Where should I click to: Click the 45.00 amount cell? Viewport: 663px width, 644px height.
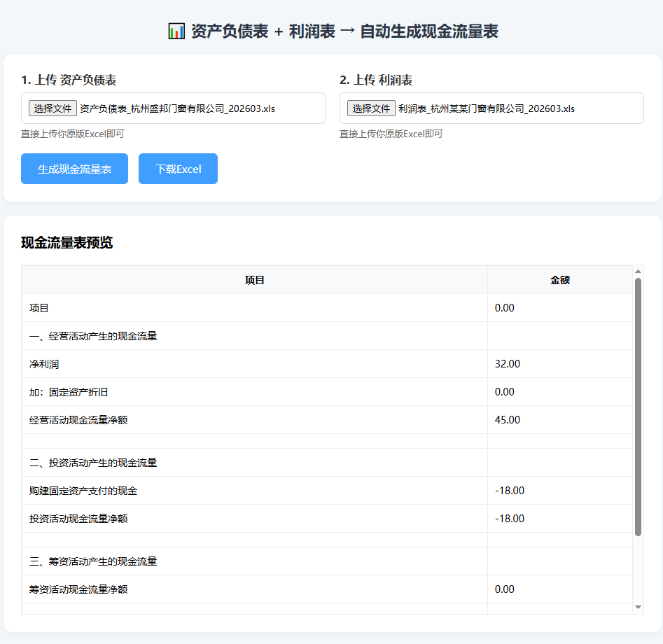(x=560, y=420)
